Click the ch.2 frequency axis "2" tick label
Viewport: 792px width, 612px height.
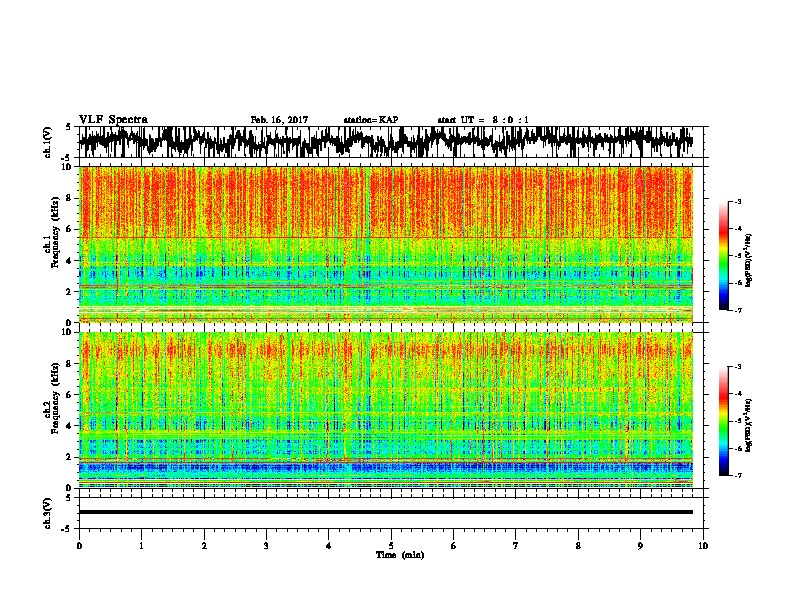[70, 457]
